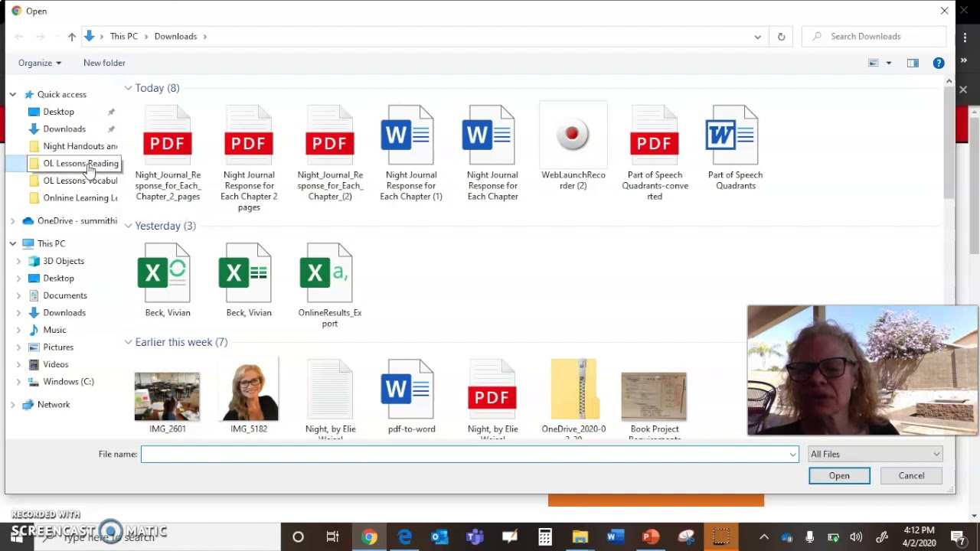The image size is (980, 551).
Task: Click New folder button
Action: point(104,63)
